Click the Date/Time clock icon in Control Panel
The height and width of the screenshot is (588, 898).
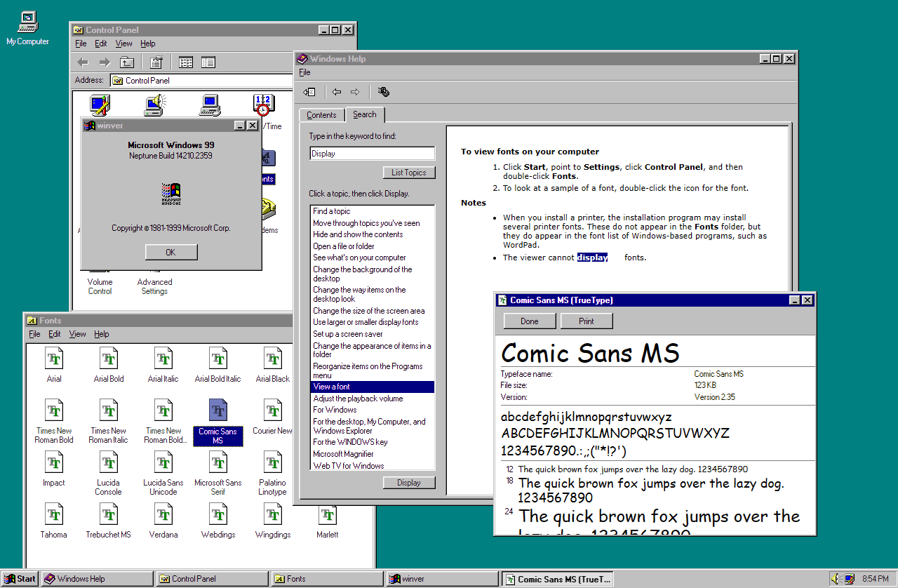click(263, 105)
